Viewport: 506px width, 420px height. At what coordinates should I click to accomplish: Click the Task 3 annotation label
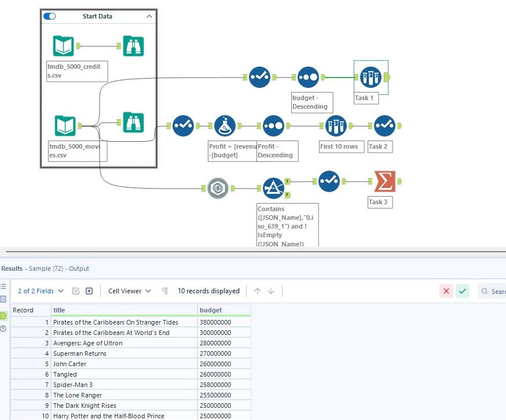pos(380,202)
